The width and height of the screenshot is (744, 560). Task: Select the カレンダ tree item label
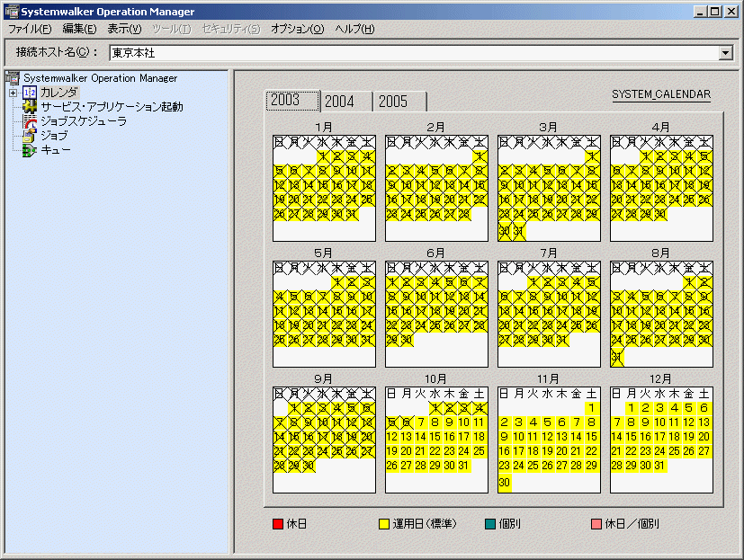58,93
